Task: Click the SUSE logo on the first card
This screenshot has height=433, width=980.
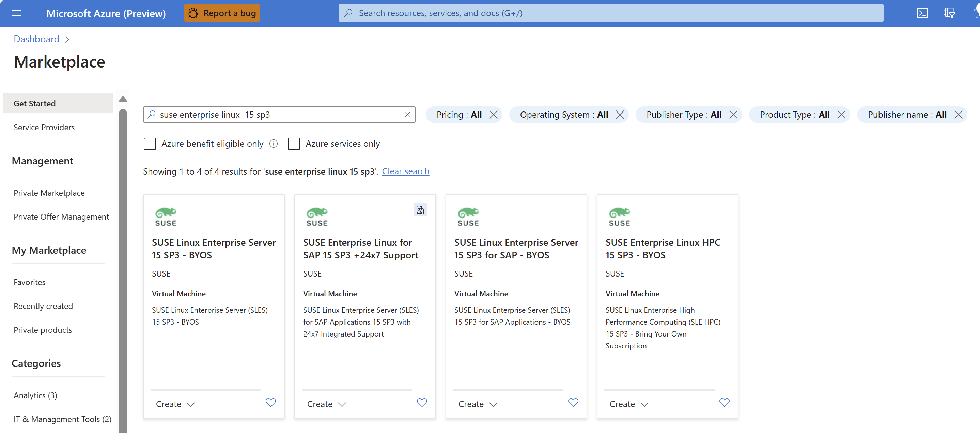Action: (166, 216)
